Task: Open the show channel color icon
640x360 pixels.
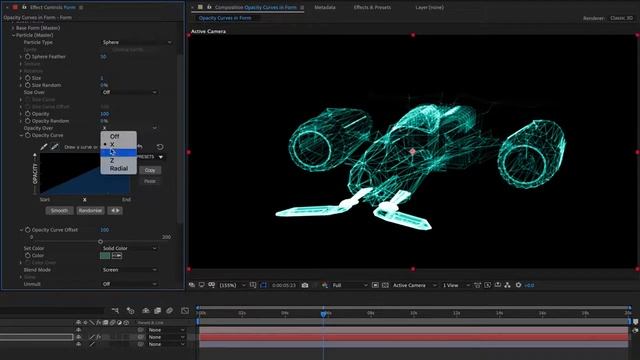Action: click(324, 285)
